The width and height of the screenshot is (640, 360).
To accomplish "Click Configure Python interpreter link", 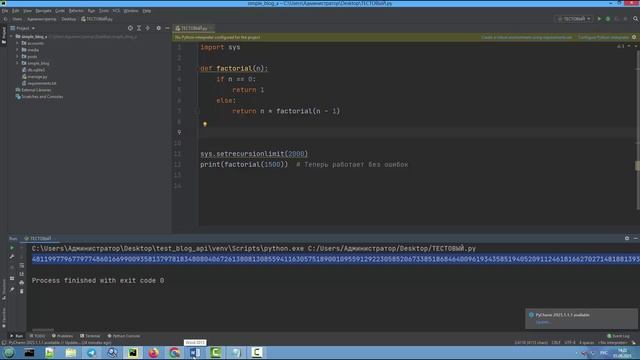I will (x=603, y=37).
